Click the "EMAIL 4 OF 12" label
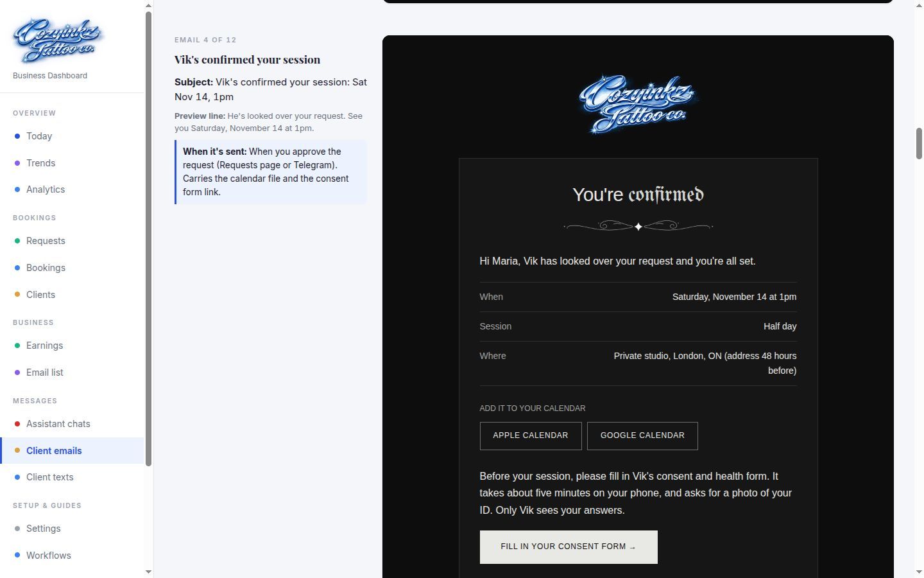This screenshot has height=578, width=924. [205, 40]
